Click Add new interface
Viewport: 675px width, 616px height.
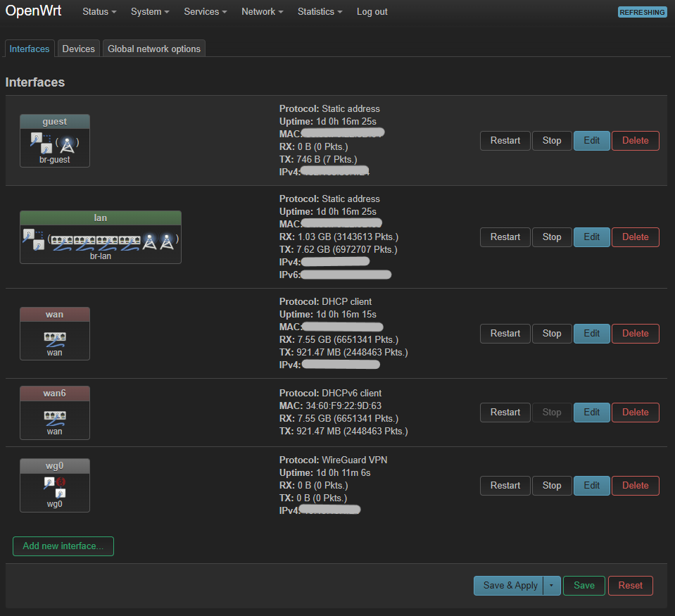63,546
